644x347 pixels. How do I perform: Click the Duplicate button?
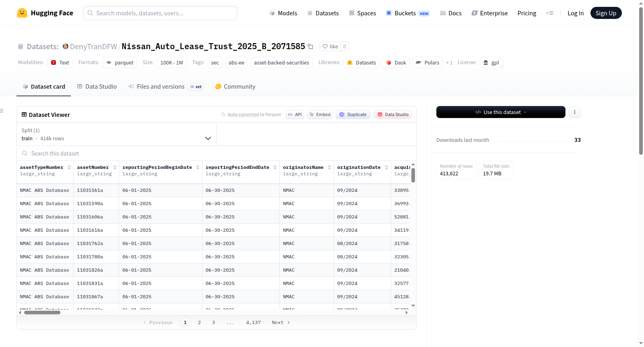click(x=353, y=114)
